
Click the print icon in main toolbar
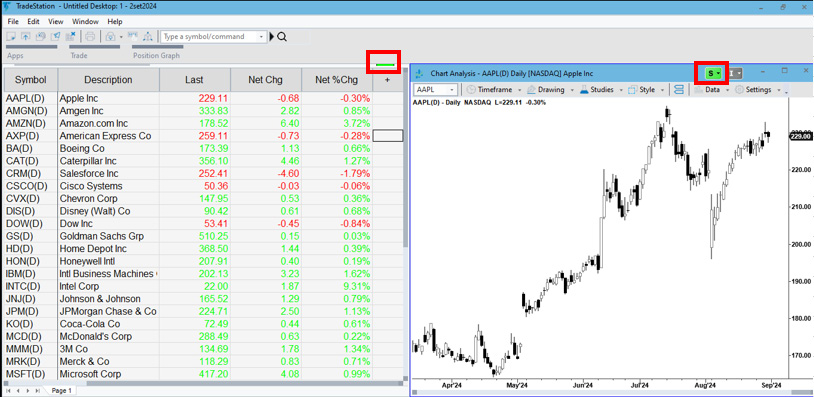[90, 37]
